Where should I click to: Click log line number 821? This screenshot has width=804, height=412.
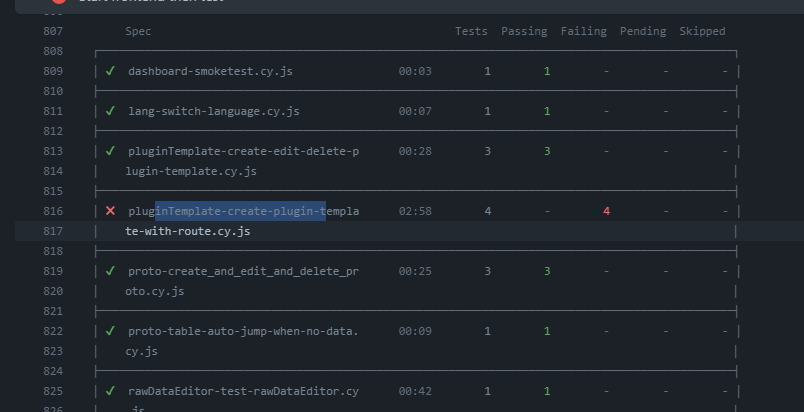(x=53, y=311)
